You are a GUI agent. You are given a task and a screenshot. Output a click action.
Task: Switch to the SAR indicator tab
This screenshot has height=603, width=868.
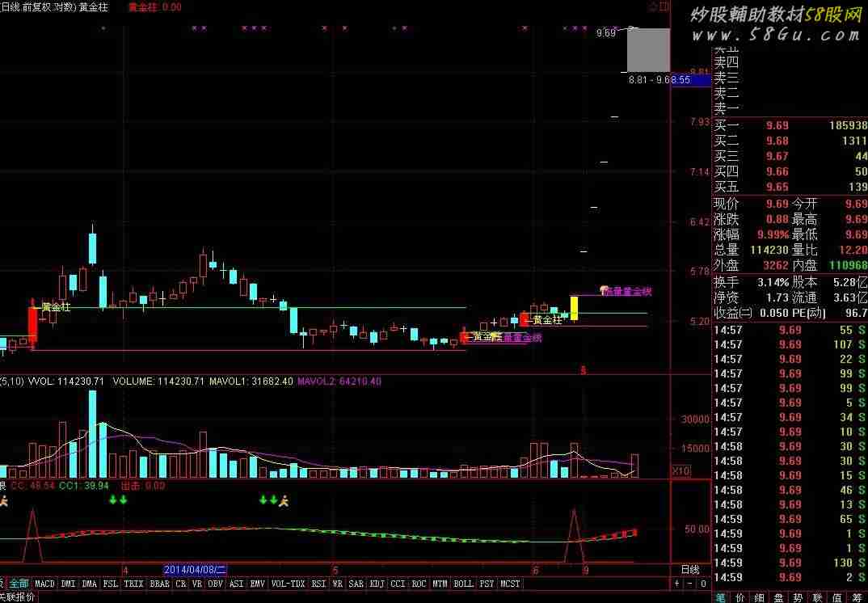356,584
